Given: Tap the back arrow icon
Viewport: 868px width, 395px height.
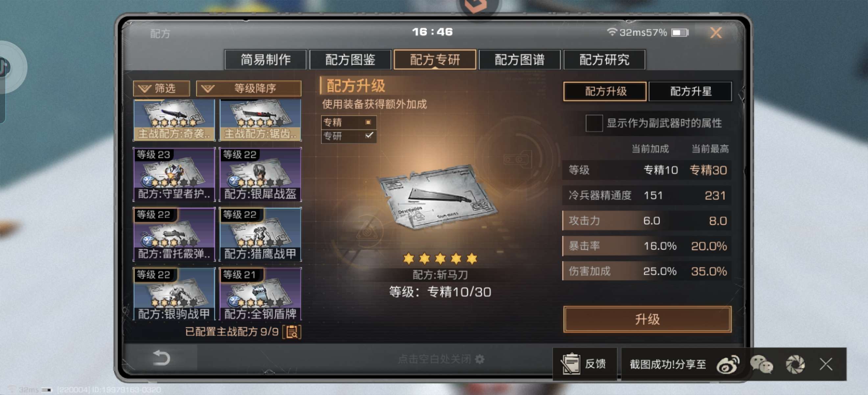Looking at the screenshot, I should [x=161, y=358].
